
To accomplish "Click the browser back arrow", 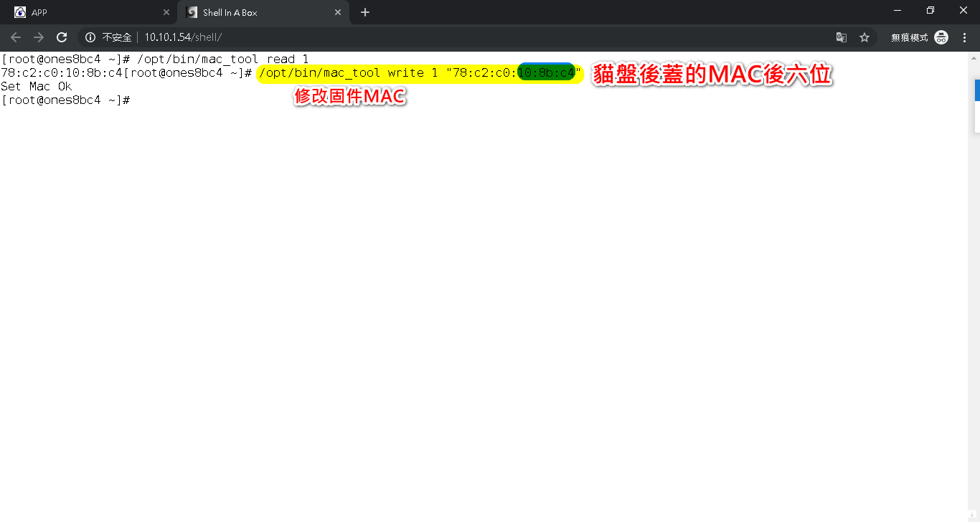I will [16, 37].
